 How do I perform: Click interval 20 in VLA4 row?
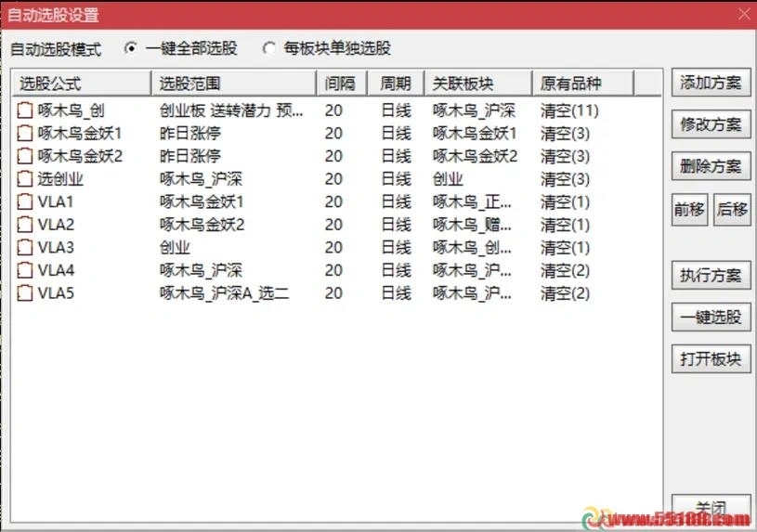tap(333, 270)
